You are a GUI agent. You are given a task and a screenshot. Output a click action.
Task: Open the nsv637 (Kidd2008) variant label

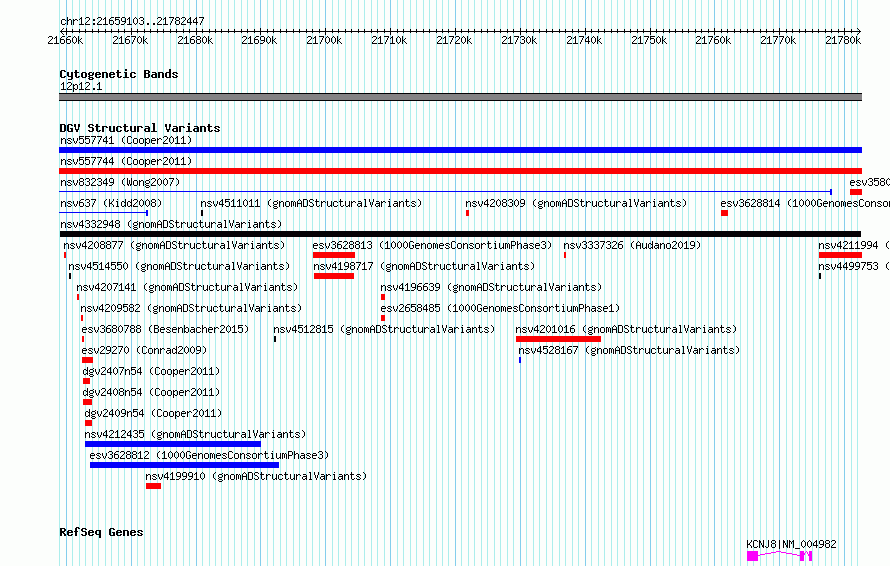111,203
